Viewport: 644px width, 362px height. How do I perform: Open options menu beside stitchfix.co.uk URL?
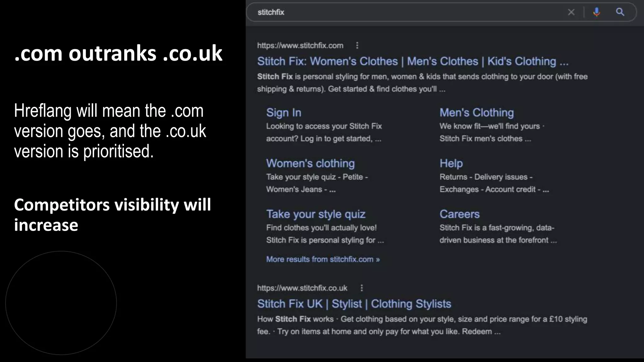tap(362, 288)
